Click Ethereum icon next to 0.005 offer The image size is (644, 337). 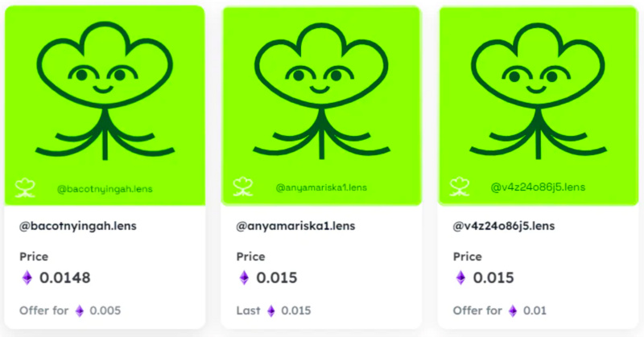tap(80, 311)
